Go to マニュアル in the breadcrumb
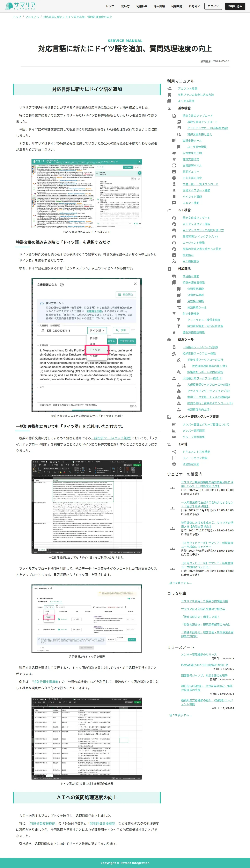This screenshot has height=868, width=250. tap(32, 17)
